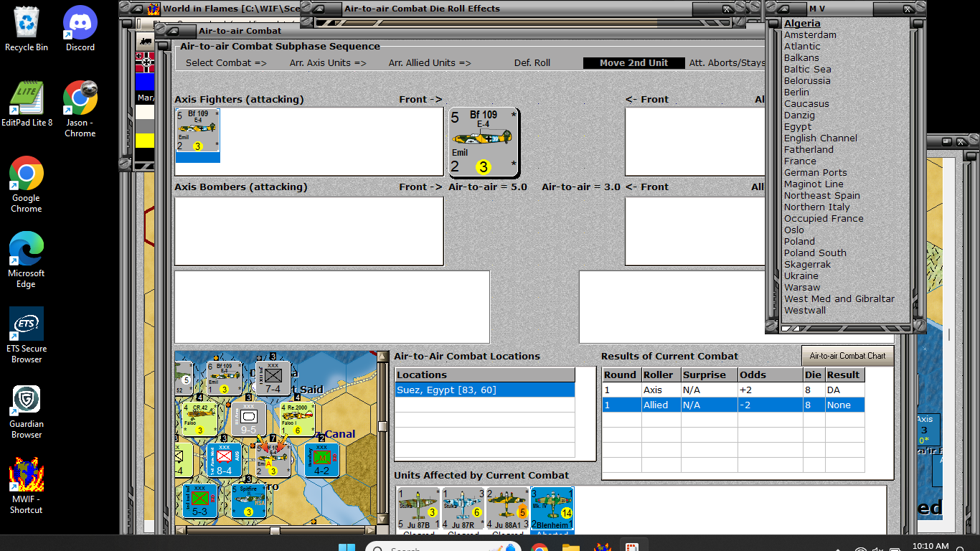Click the 4-2 Bombay counter on the minimap
Image resolution: width=980 pixels, height=551 pixels.
(x=321, y=460)
